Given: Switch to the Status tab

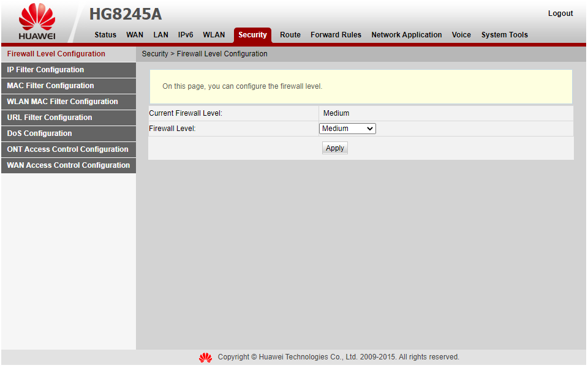Looking at the screenshot, I should click(105, 35).
